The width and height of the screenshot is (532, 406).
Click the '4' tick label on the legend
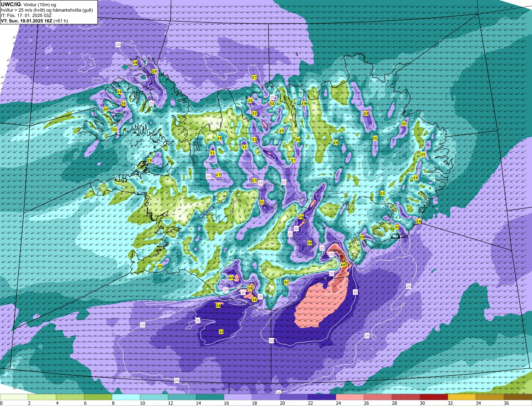pyautogui.click(x=57, y=403)
